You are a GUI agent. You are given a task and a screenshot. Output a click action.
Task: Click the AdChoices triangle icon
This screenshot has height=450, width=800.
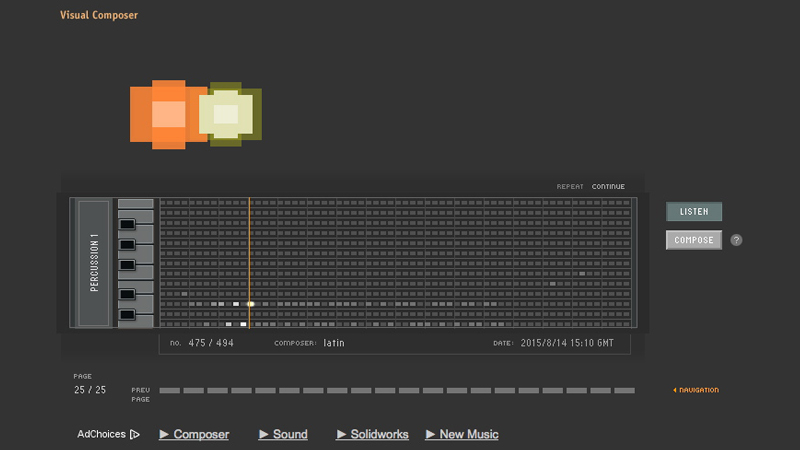click(135, 434)
